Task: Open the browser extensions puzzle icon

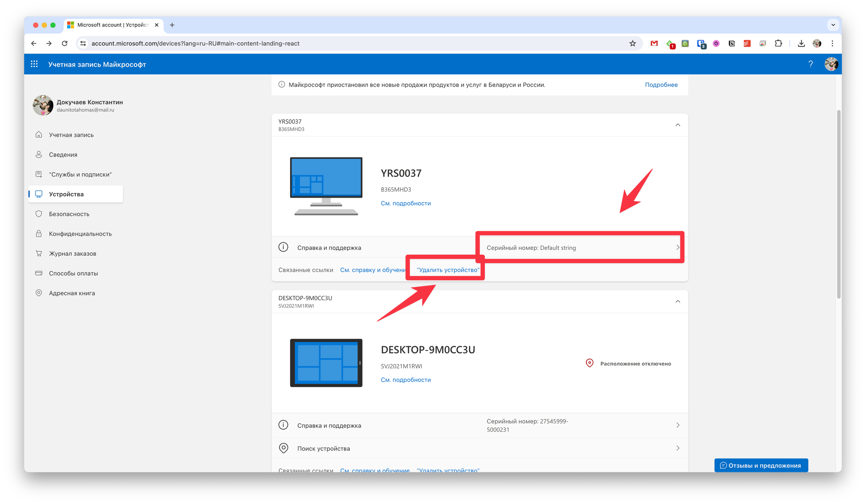Action: 779,43
